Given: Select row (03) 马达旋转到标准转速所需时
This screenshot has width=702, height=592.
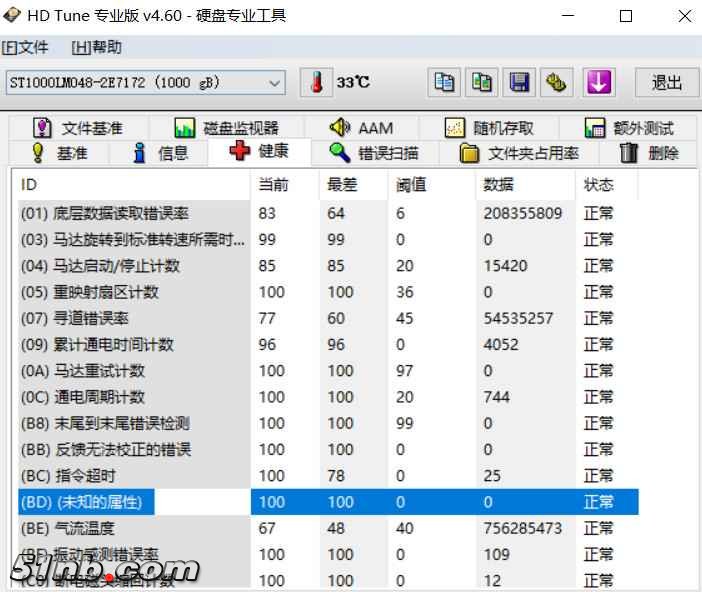Looking at the screenshot, I should (328, 240).
